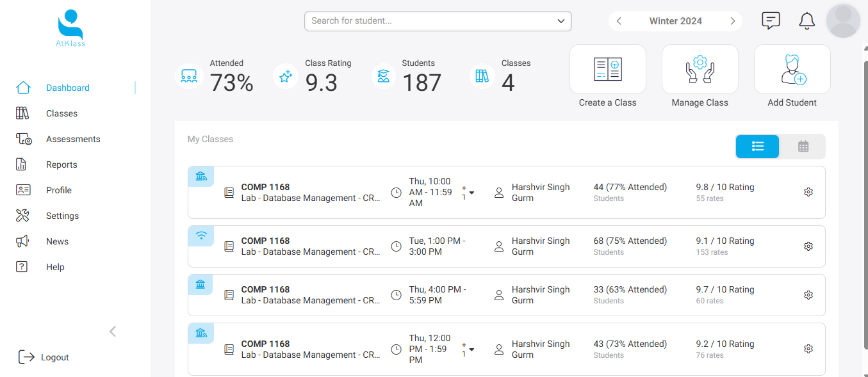Go to next term after Winter 2024
This screenshot has width=868, height=377.
coord(732,21)
